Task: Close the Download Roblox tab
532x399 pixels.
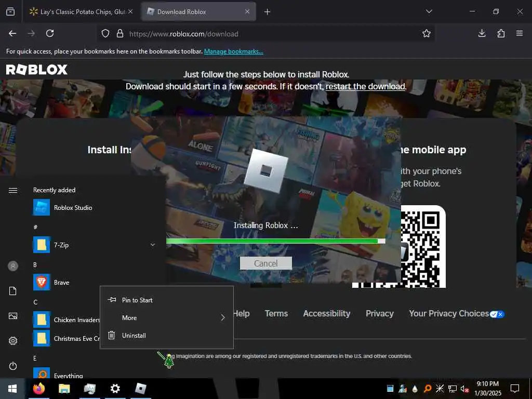Action: click(x=247, y=11)
